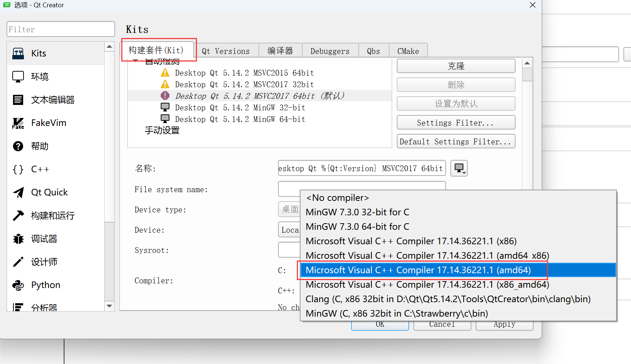This screenshot has height=364, width=631.
Task: Open the 文本编辑器 text editor settings
Action: pyautogui.click(x=56, y=100)
